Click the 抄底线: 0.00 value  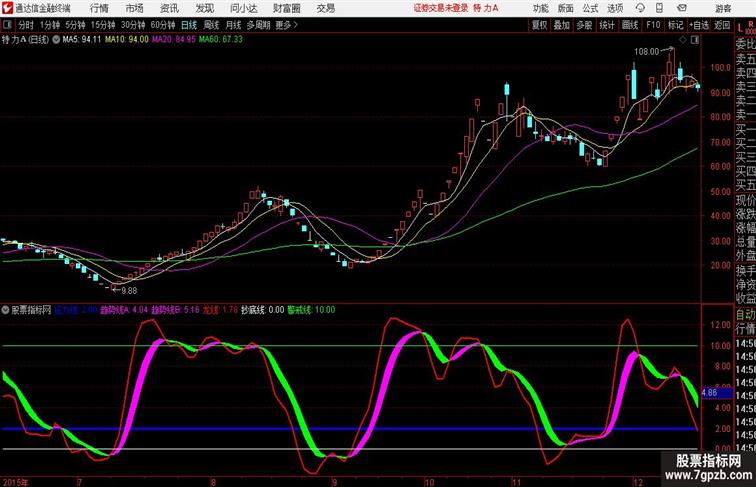pos(263,310)
